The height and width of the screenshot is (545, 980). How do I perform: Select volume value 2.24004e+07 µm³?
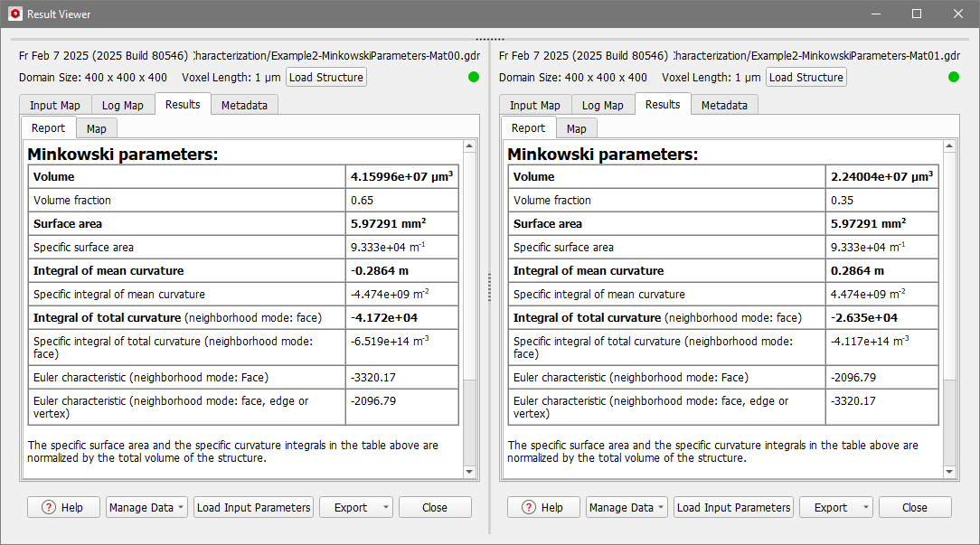(x=881, y=177)
